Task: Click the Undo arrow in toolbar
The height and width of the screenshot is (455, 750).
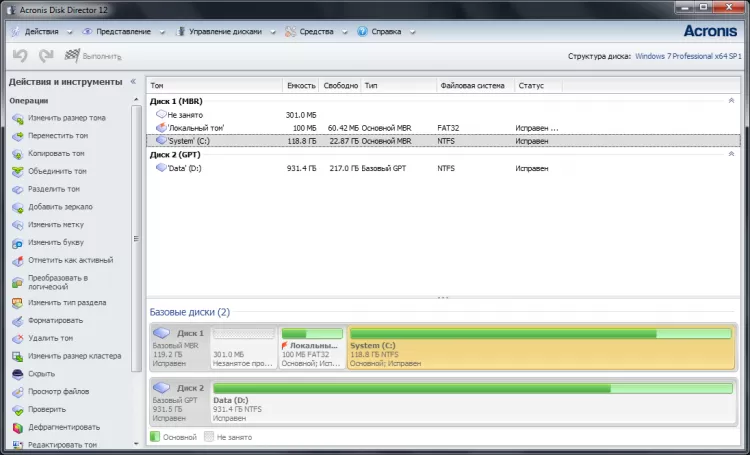Action: (20, 56)
